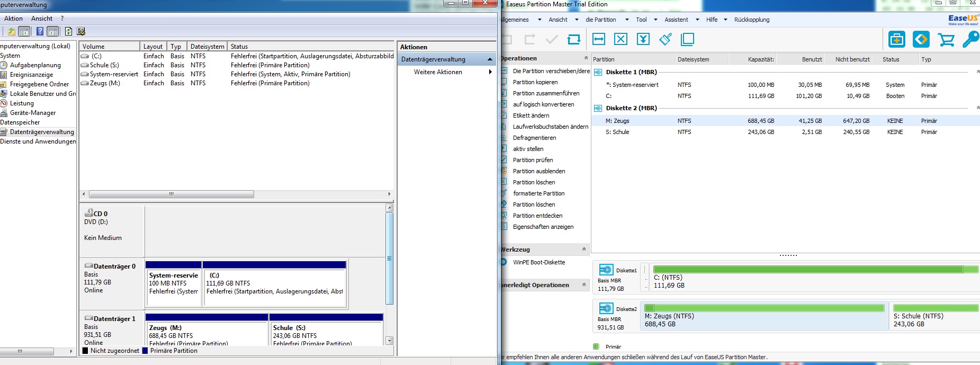Click Etikett ändern operation
Screen dimensions: 980x365
pyautogui.click(x=531, y=115)
